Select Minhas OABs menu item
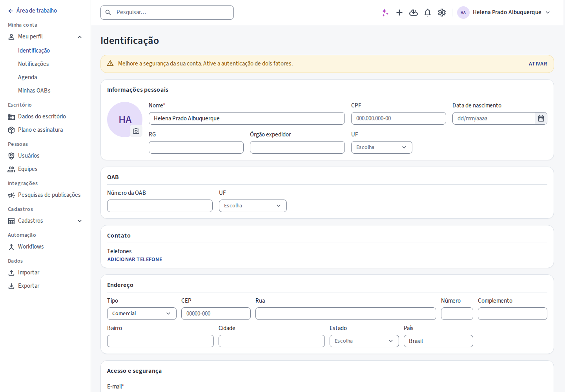Screen dimensions: 565x392 tap(34, 91)
